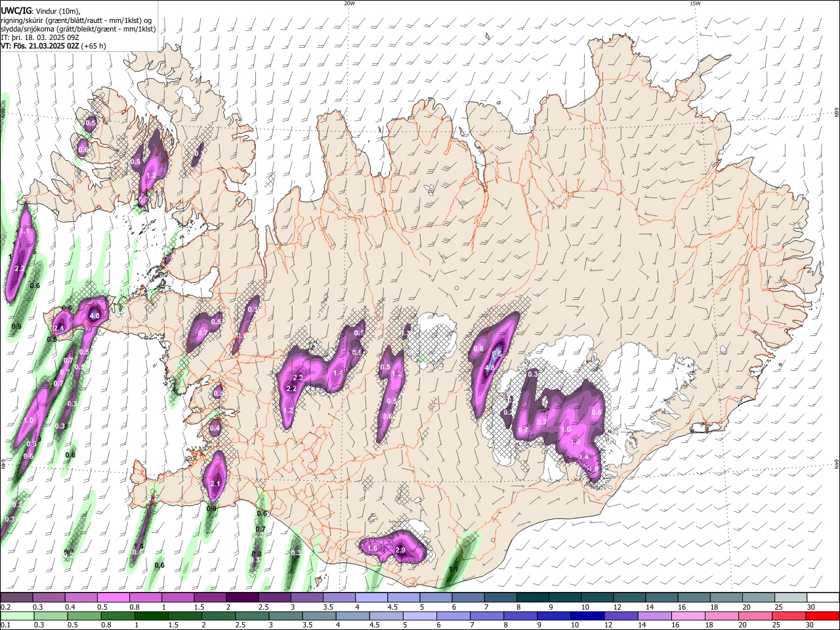Viewport: 840px width, 630px height.
Task: Click the '4.0' snowfall value on the map
Action: 94,316
